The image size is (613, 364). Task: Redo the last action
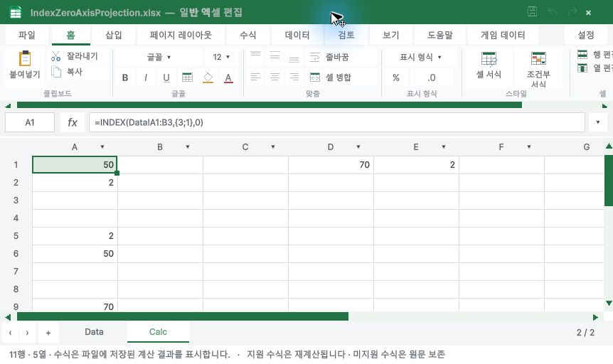point(572,12)
